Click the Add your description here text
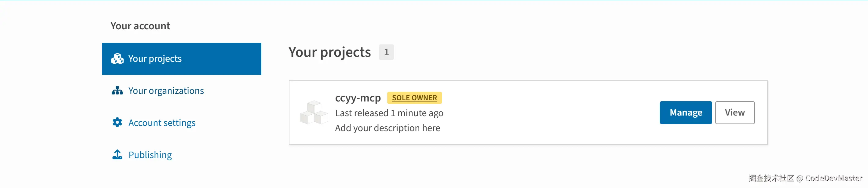The image size is (868, 188). 387,128
